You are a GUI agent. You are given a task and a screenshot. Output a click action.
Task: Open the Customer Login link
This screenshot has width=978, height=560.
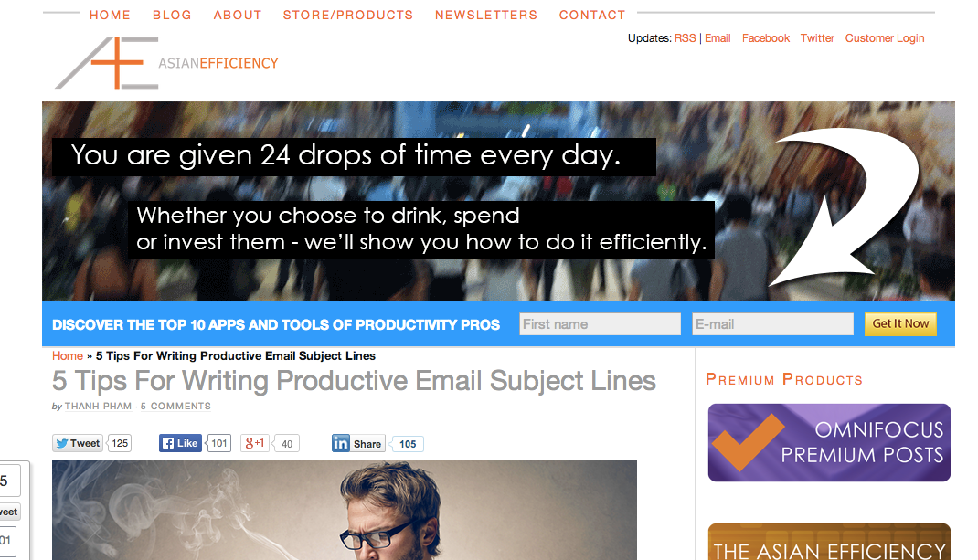click(x=885, y=38)
